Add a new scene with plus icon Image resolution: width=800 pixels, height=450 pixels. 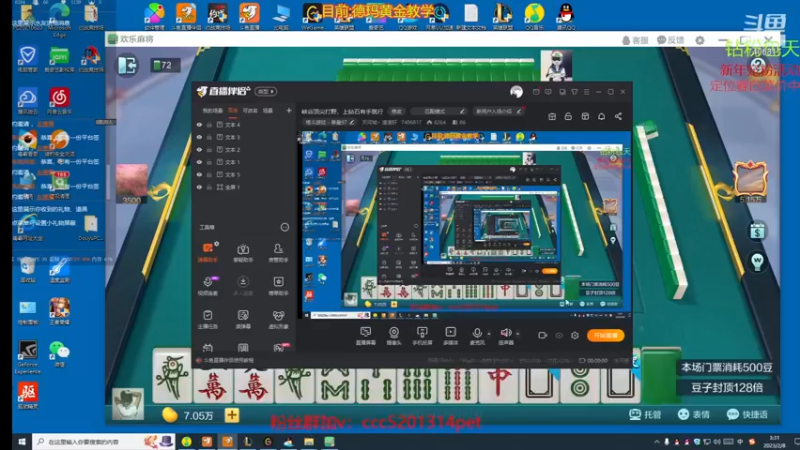(289, 110)
